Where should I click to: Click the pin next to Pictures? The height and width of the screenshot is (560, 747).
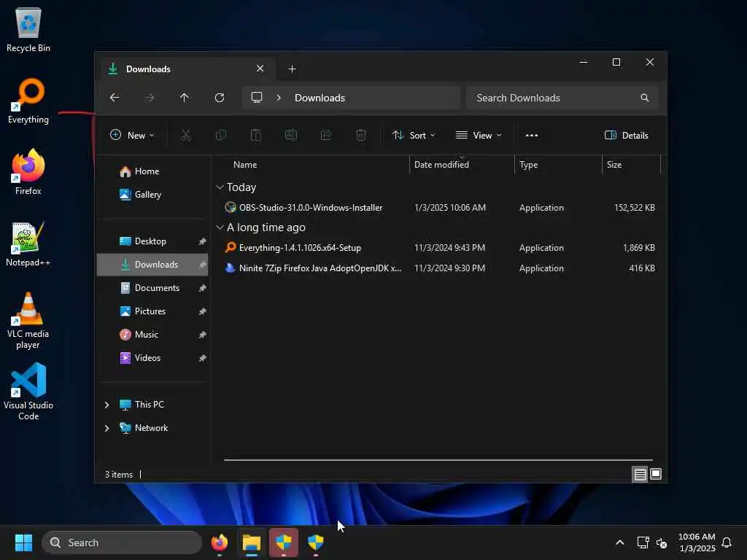(203, 311)
